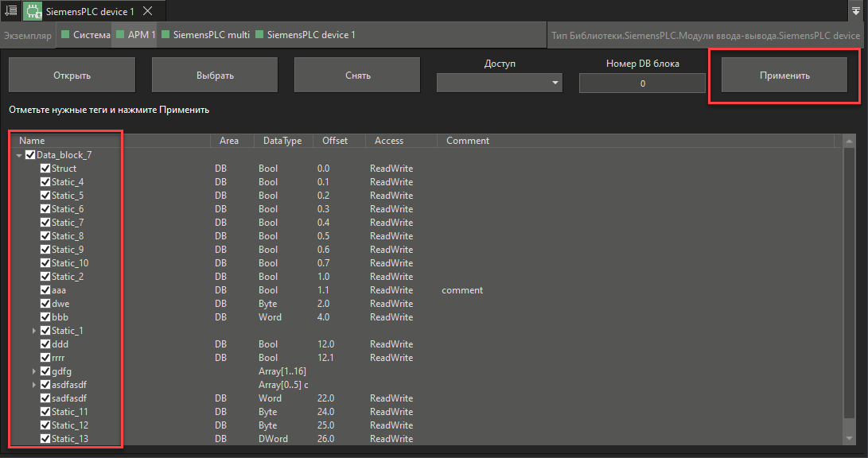Screen dimensions: 868x458
Task: Expand the asdfasdf array node
Action: (x=34, y=384)
